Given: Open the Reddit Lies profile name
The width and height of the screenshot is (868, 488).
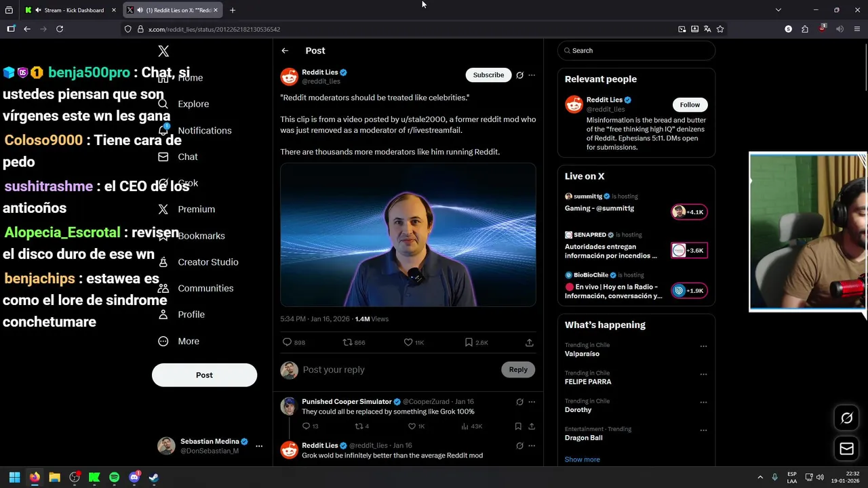Looking at the screenshot, I should [320, 73].
